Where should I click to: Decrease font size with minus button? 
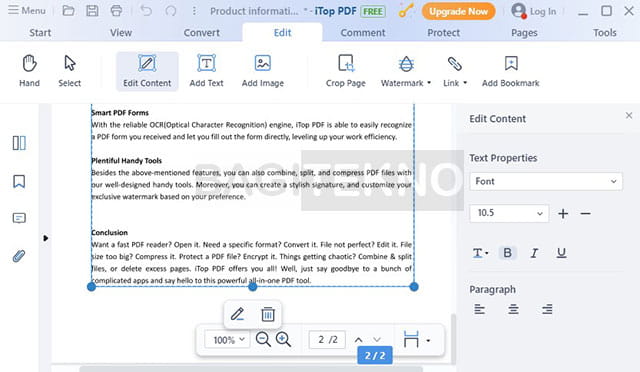click(586, 214)
